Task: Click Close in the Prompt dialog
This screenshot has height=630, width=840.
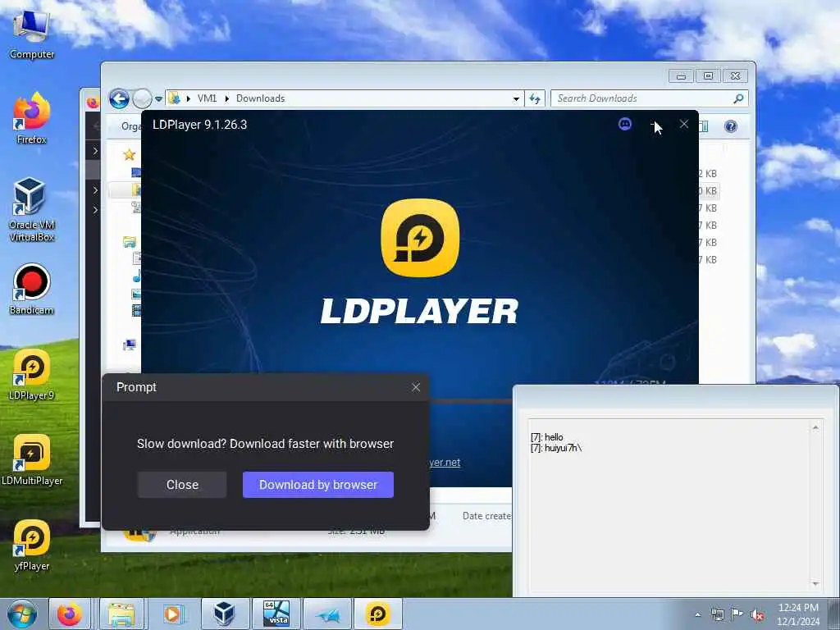Action: [x=182, y=485]
